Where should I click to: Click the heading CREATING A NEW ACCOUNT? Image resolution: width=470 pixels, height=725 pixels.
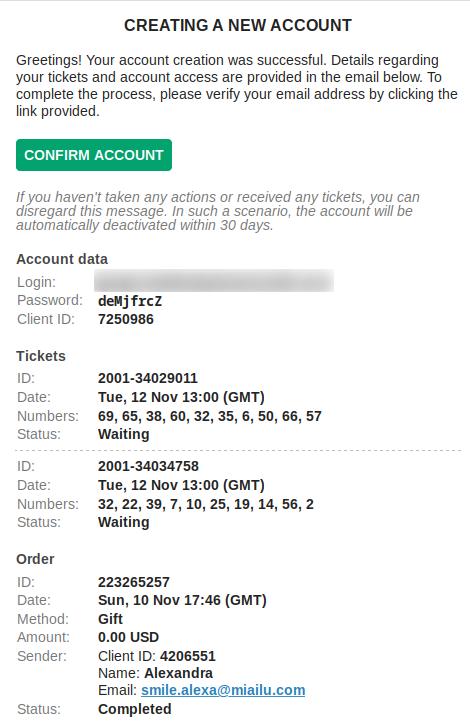238,25
